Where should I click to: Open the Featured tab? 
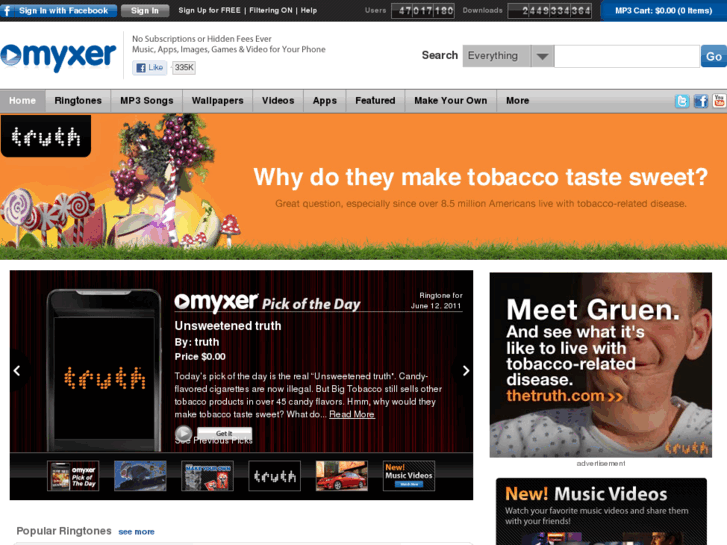(x=375, y=101)
